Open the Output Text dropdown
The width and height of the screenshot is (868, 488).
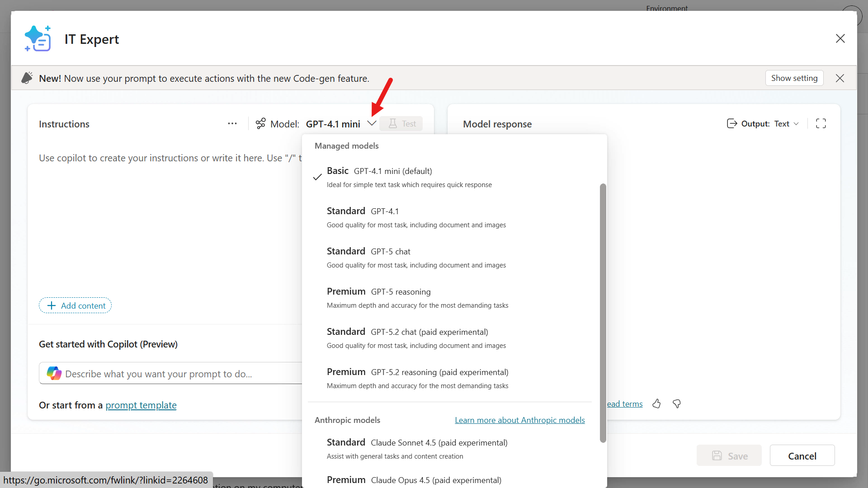tap(786, 123)
